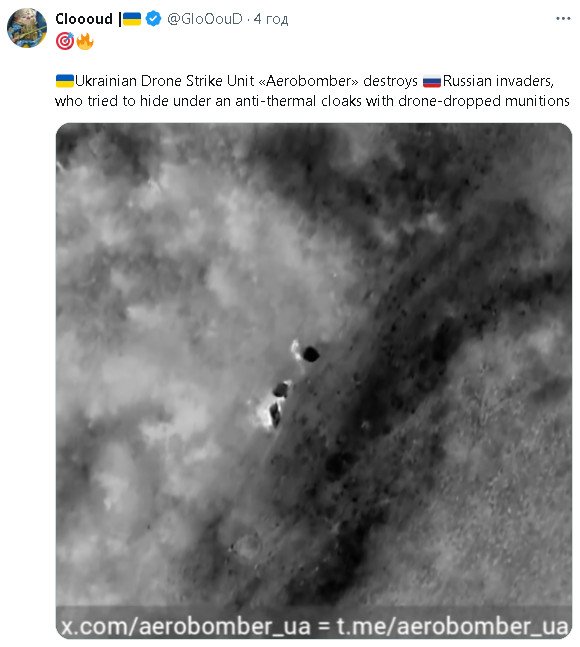Click the 'anti-thermal cloaks' tweet text line
This screenshot has height=647, width=580.
coord(312,101)
